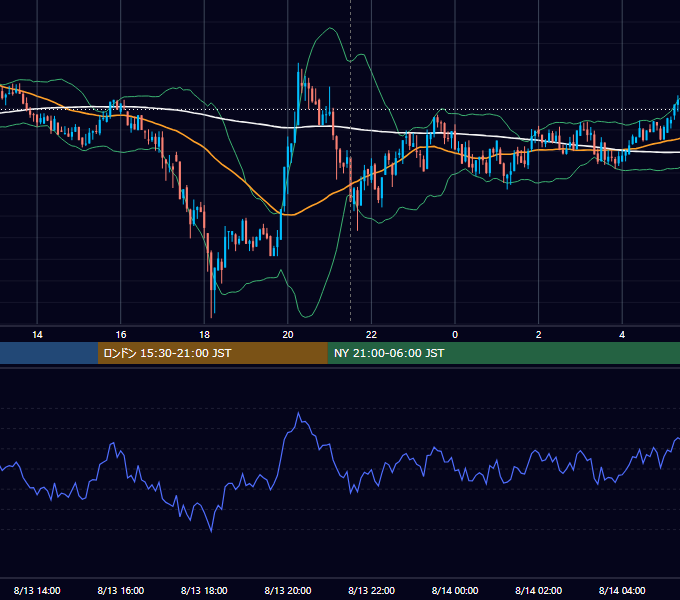Click the 8/14 00:00 indicator time label

coord(455,590)
